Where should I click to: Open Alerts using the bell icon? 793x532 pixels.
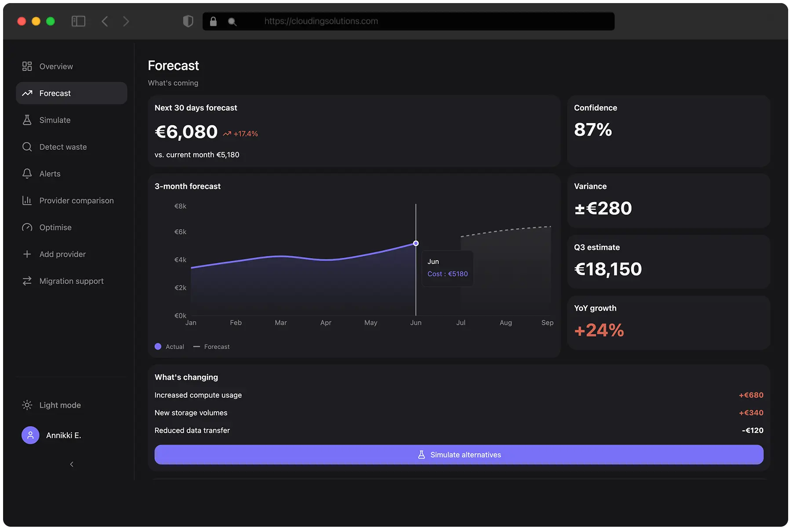27,173
